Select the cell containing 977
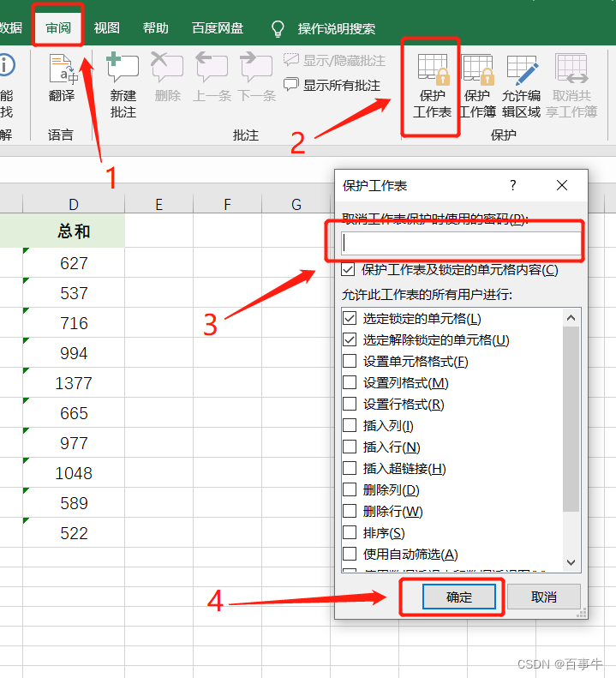Image resolution: width=616 pixels, height=678 pixels. point(74,443)
